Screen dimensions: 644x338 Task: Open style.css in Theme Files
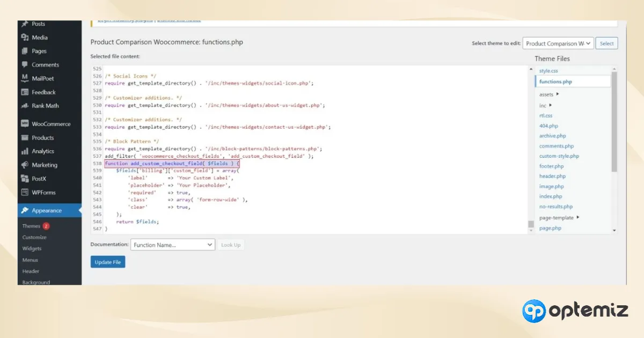(x=548, y=71)
